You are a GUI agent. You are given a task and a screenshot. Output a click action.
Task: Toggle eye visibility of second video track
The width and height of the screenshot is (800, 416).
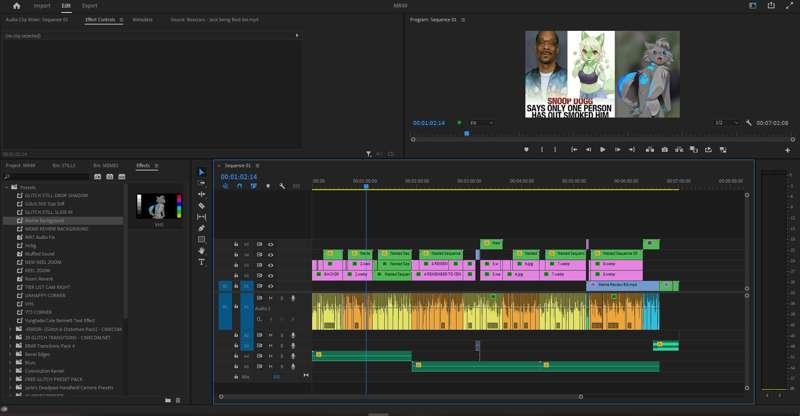click(x=271, y=255)
